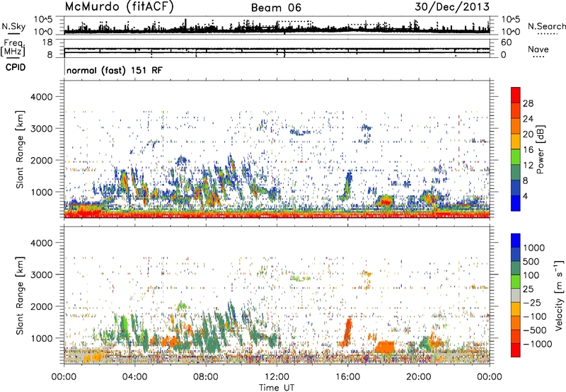Click orange velocity patch near 18:00
566x392 pixels.
point(385,347)
